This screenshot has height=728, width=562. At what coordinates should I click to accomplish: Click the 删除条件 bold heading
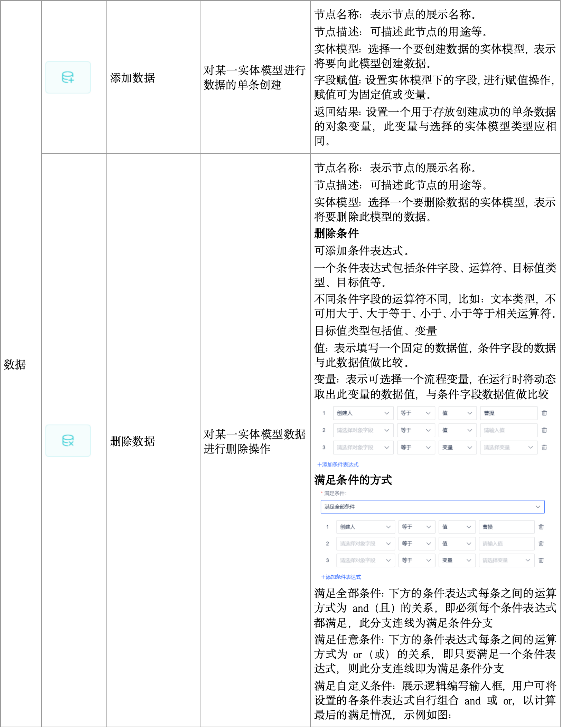(x=337, y=233)
